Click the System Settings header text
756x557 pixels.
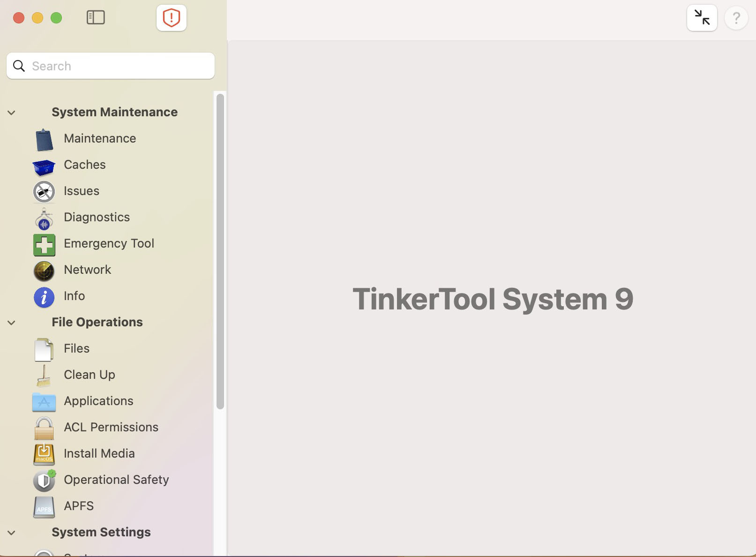(x=101, y=532)
